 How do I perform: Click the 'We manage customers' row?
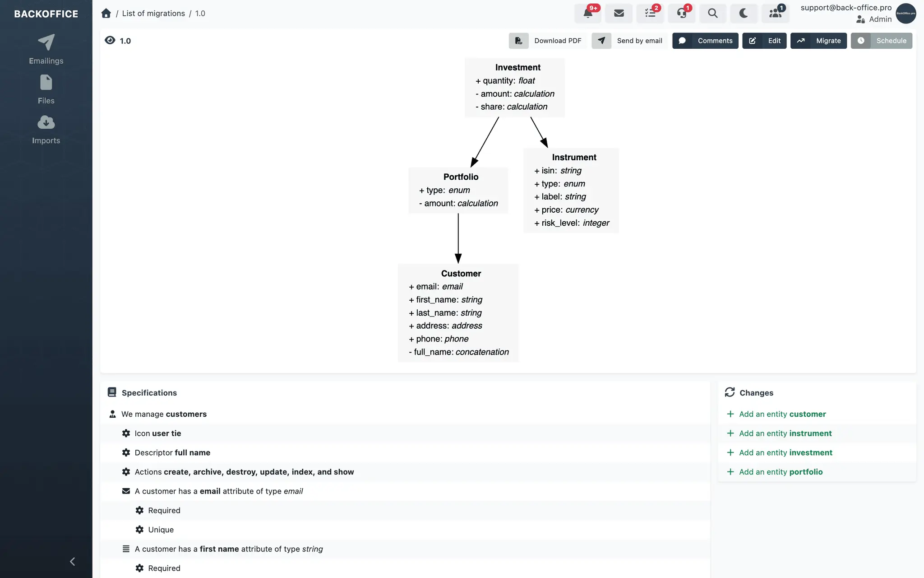click(405, 414)
